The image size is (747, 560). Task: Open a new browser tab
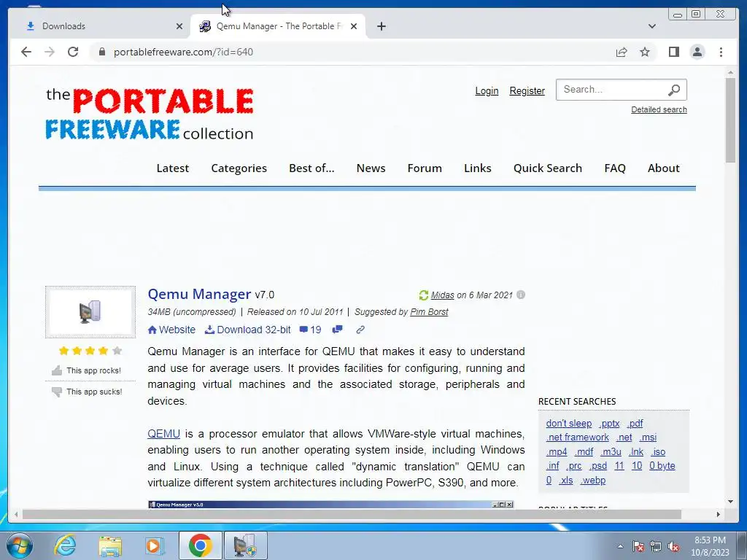[x=381, y=26]
